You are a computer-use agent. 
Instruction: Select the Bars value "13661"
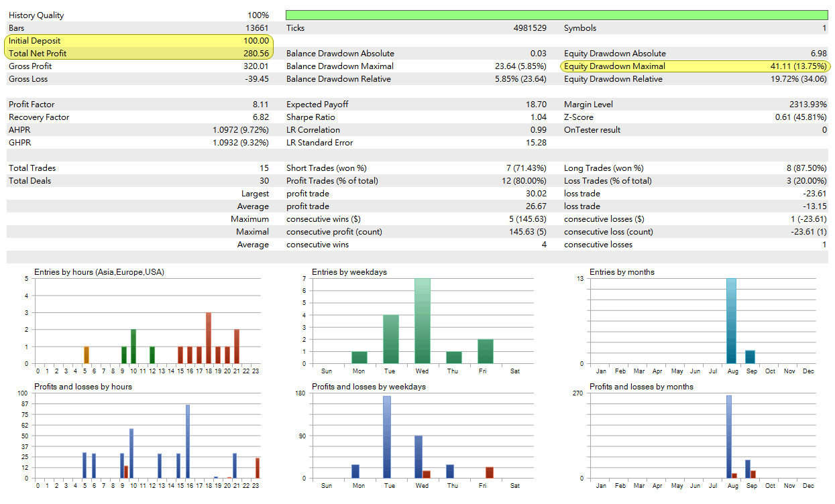click(257, 28)
